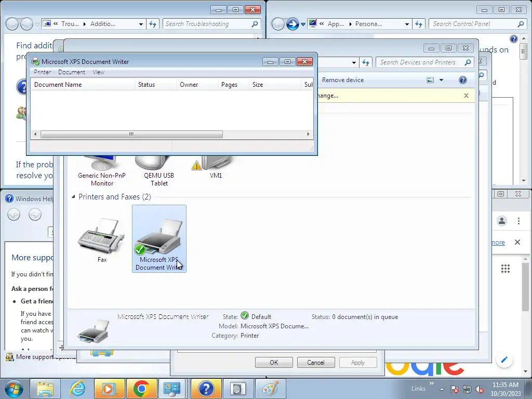532x399 pixels.
Task: Open the Control Panel address bar dropdown
Action: pos(407,24)
